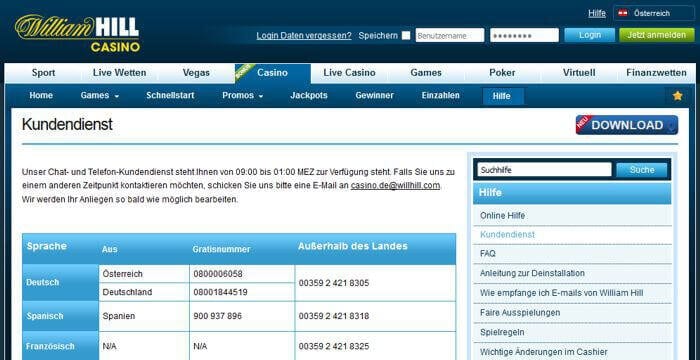Click the Hilfe link in the header
The width and height of the screenshot is (700, 360).
click(597, 13)
